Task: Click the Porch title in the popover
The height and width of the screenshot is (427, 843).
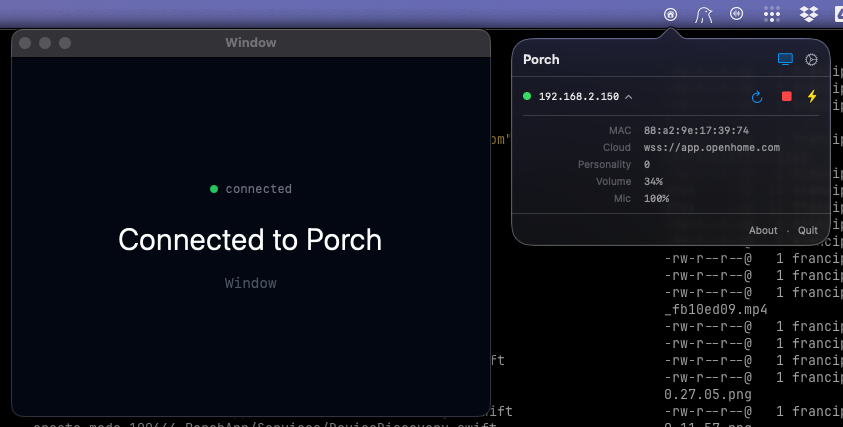Action: coord(541,59)
